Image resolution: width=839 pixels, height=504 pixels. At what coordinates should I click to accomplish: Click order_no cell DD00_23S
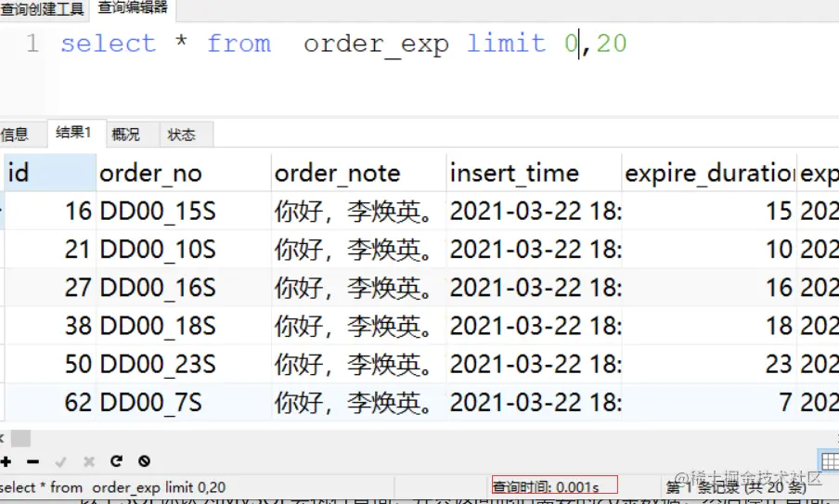184,364
